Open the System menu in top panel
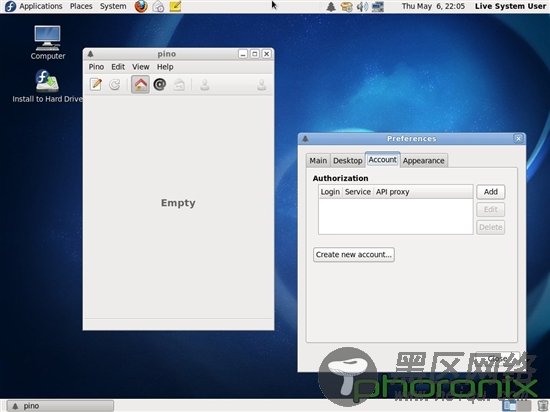Viewport: 550px width, 412px height. click(113, 6)
